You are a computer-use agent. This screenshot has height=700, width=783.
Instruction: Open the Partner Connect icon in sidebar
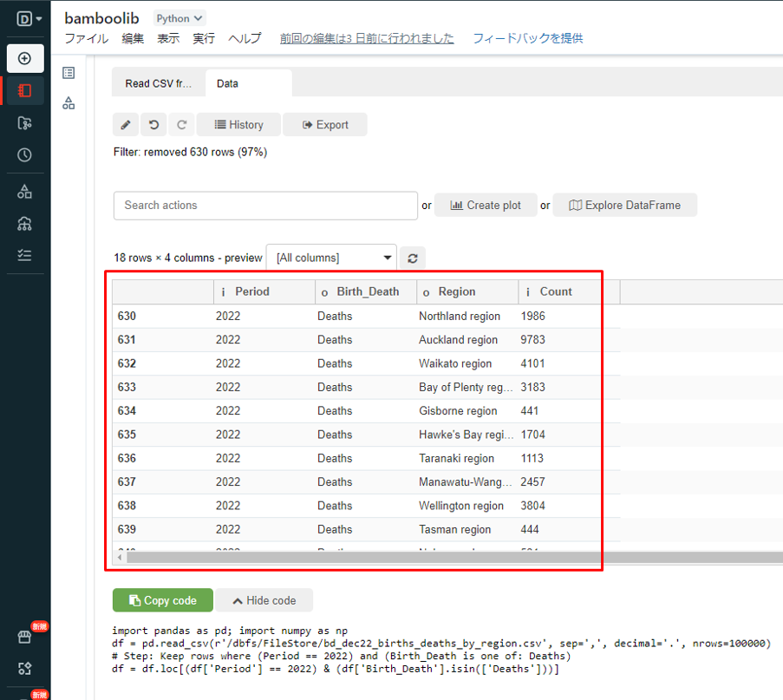24,669
